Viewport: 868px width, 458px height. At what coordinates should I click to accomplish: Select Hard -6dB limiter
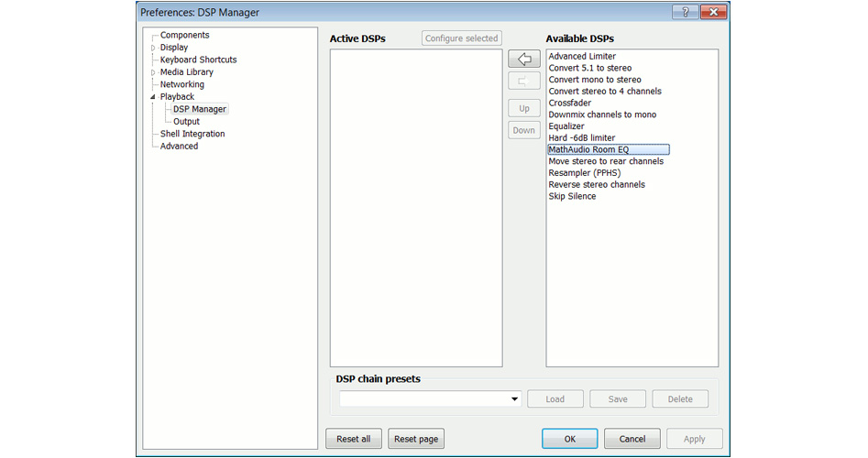581,137
